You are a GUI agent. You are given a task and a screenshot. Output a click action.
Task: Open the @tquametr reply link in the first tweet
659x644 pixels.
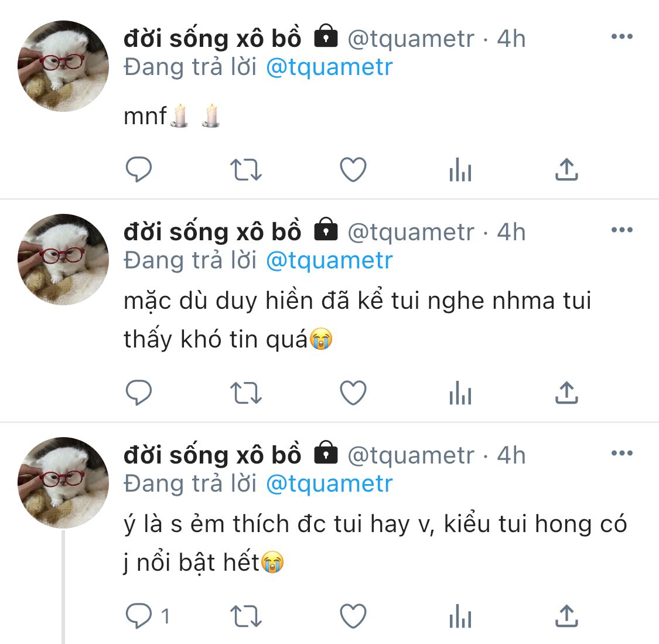click(329, 67)
